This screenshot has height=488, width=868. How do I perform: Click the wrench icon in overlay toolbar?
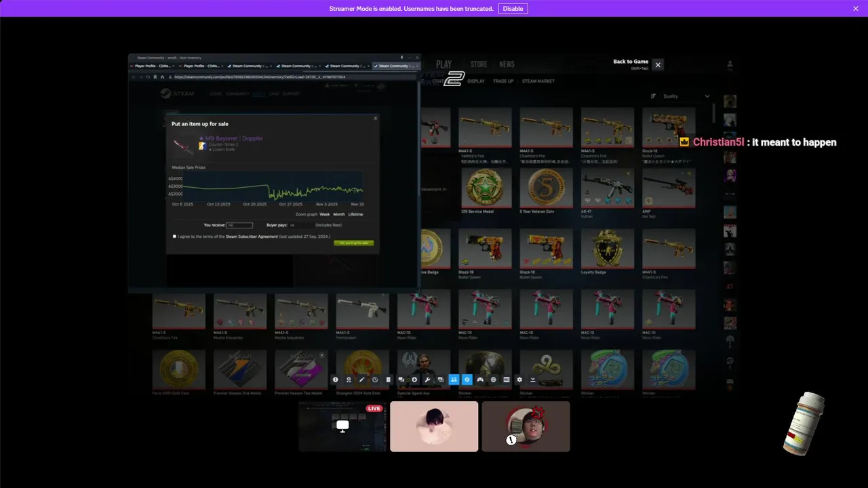[x=427, y=380]
